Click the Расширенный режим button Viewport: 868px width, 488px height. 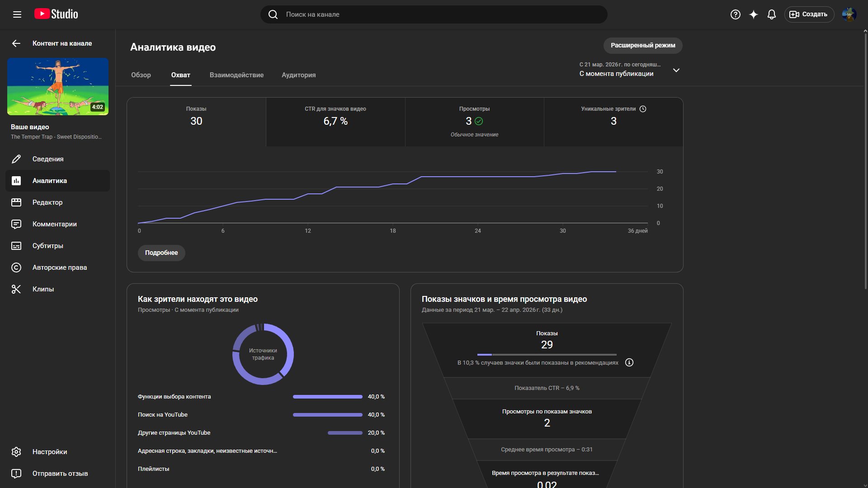click(643, 45)
